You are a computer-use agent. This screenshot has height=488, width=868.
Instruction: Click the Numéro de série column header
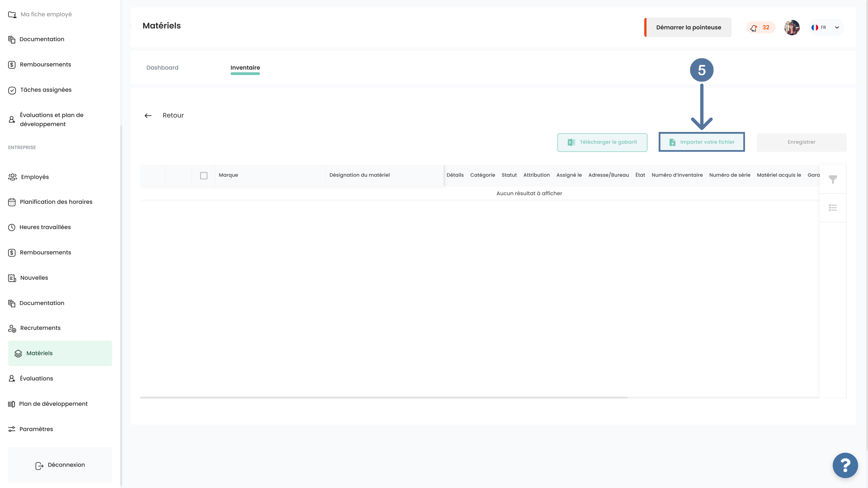pyautogui.click(x=730, y=175)
